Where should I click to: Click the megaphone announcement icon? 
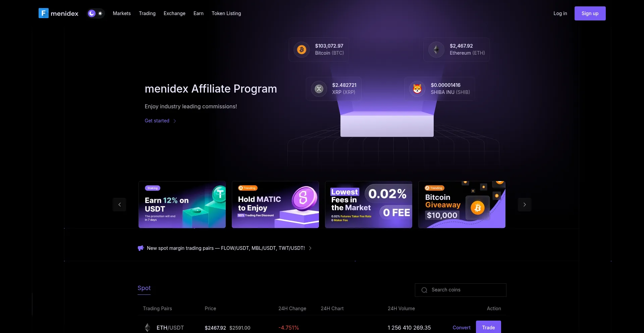tap(141, 248)
